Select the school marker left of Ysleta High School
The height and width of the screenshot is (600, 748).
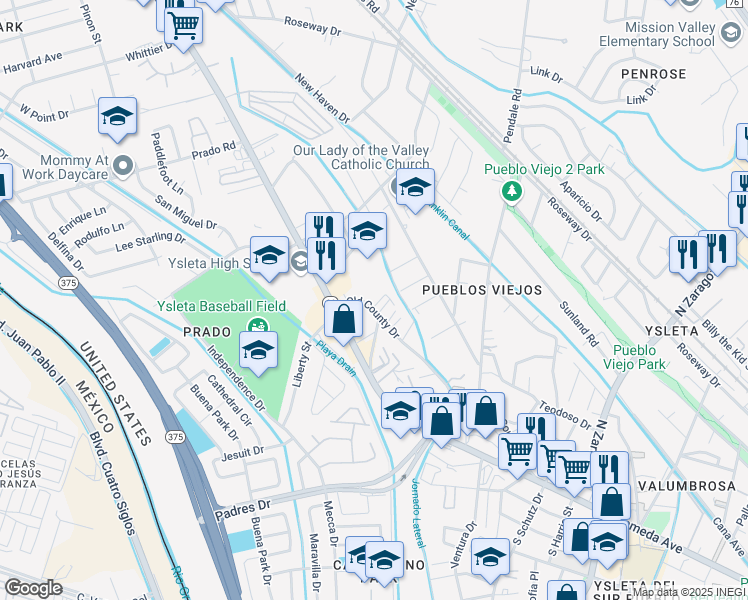269,256
